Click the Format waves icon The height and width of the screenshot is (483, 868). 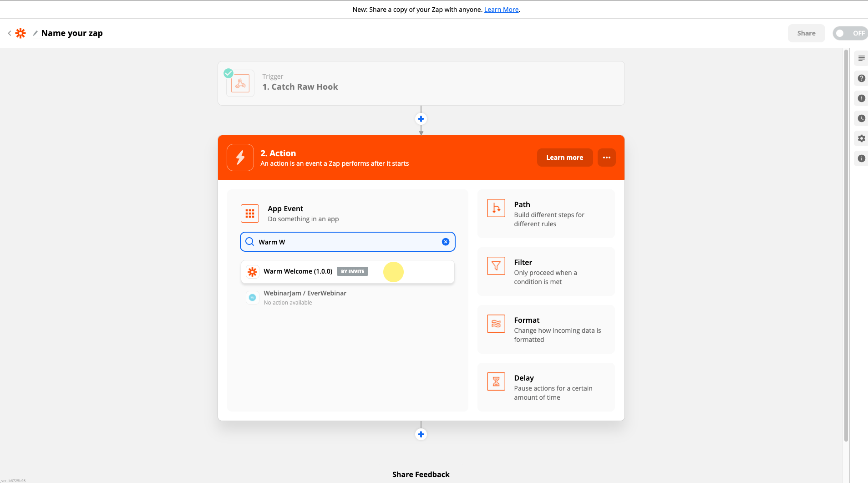coord(496,324)
